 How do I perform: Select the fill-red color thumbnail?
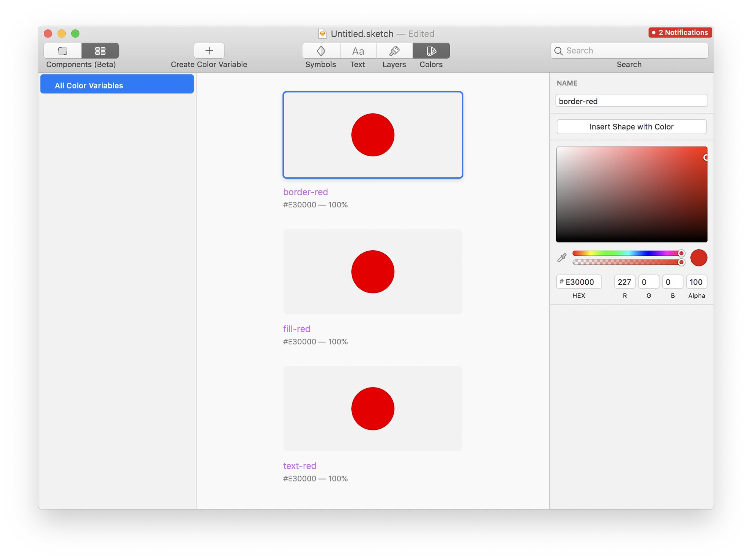point(372,272)
